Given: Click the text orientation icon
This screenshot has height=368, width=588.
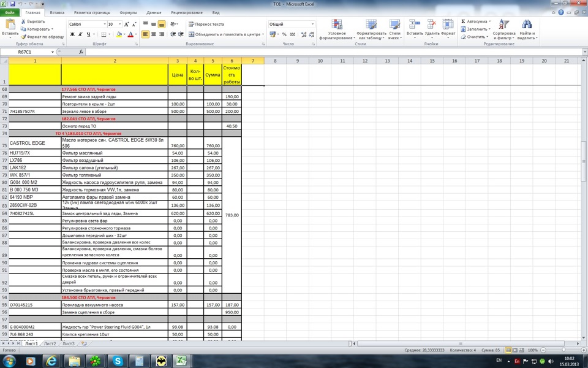Looking at the screenshot, I should tap(173, 24).
